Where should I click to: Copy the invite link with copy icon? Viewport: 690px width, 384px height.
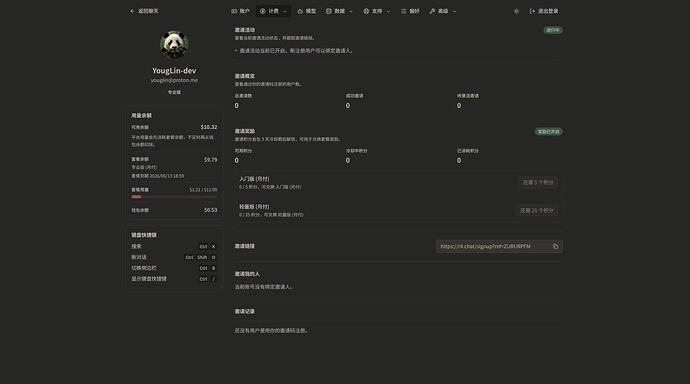click(x=555, y=246)
